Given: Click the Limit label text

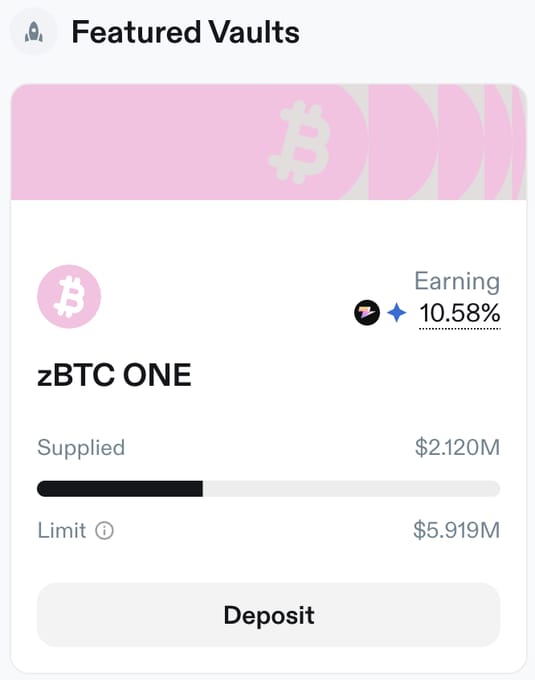Looking at the screenshot, I should click(x=62, y=530).
